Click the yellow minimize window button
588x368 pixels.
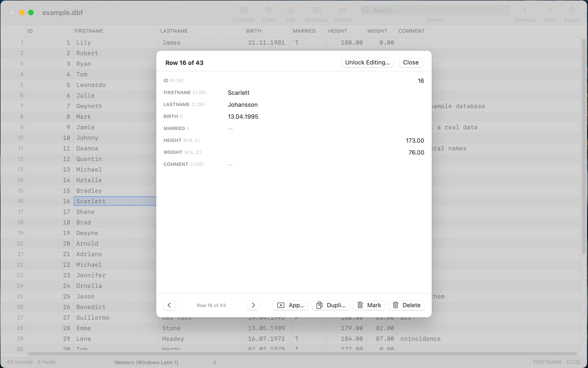click(x=22, y=13)
